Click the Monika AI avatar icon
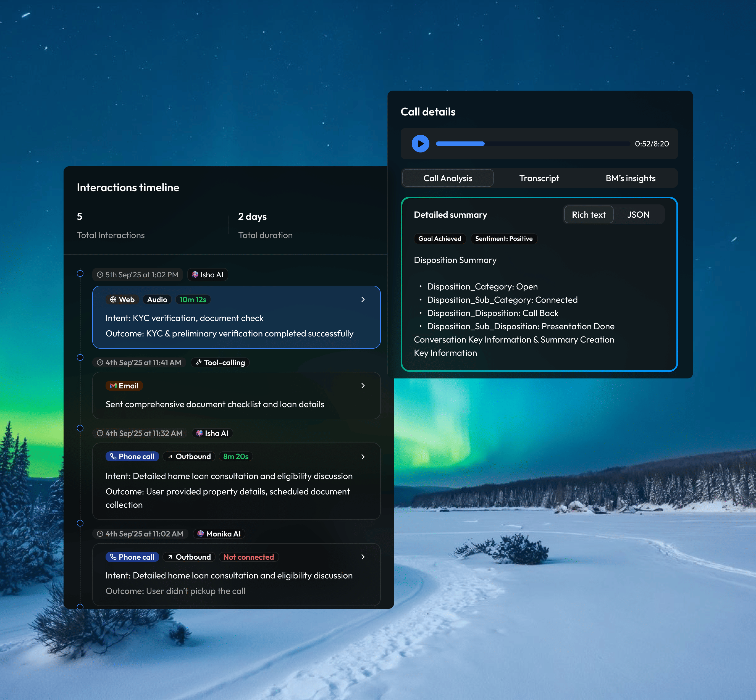The height and width of the screenshot is (700, 756). coord(200,534)
